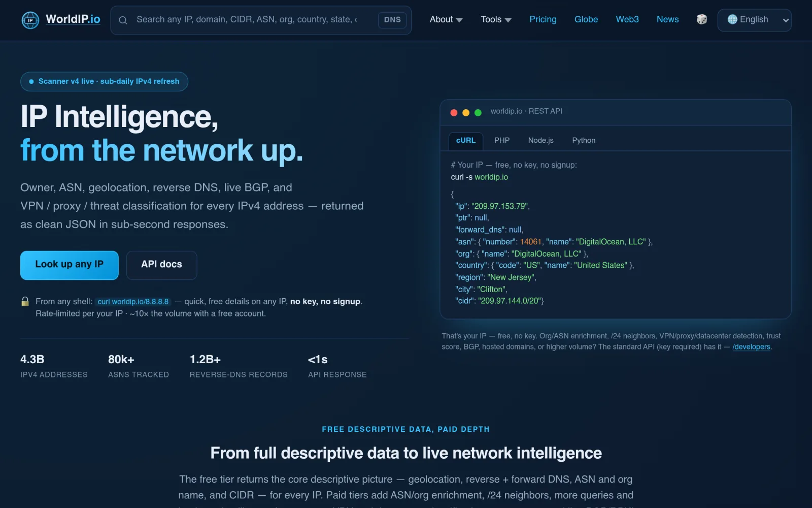The width and height of the screenshot is (812, 508).
Task: Click the <1s API response stat
Action: 337,366
